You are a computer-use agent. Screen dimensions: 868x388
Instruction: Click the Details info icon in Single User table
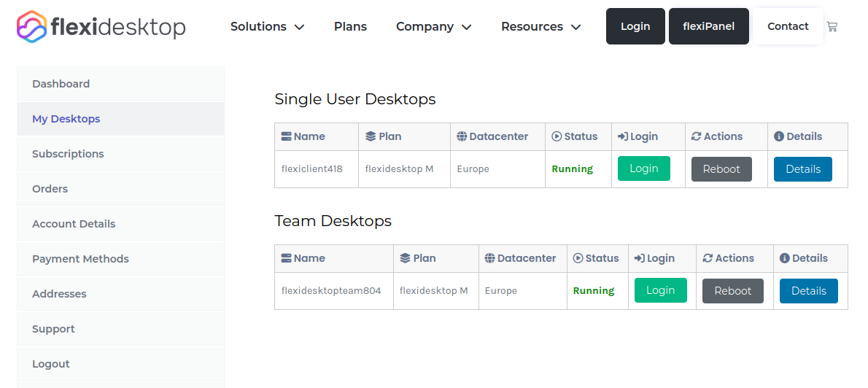point(779,136)
